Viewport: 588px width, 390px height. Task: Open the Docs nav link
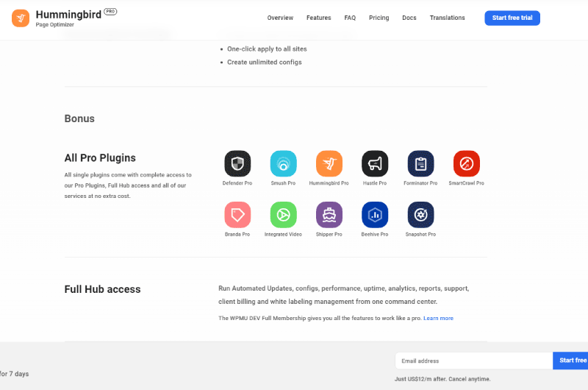pos(409,18)
